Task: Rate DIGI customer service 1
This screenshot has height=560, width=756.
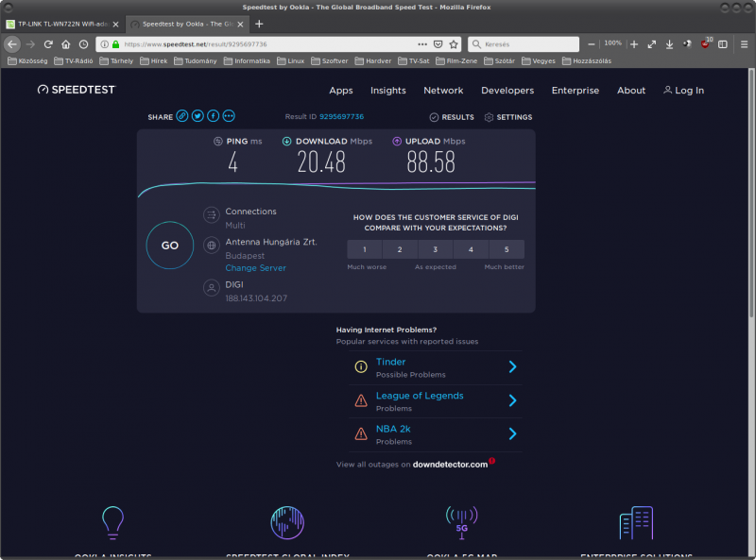Action: tap(365, 249)
